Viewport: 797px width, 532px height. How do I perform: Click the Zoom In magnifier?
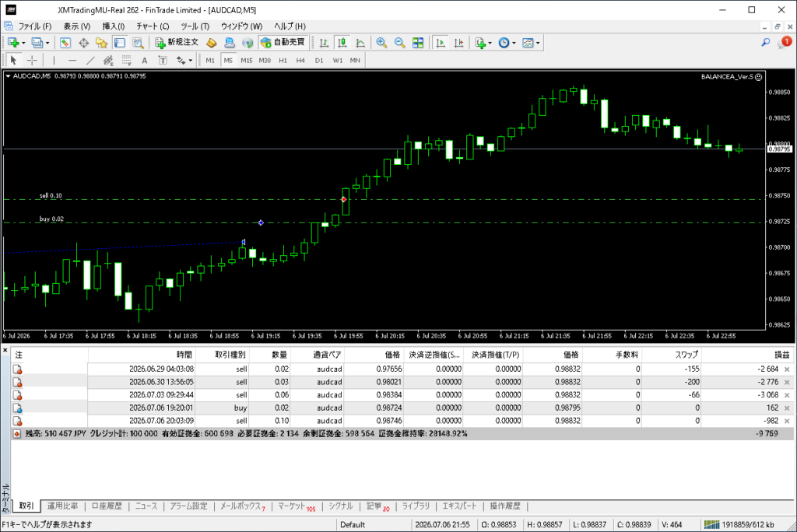click(x=381, y=43)
